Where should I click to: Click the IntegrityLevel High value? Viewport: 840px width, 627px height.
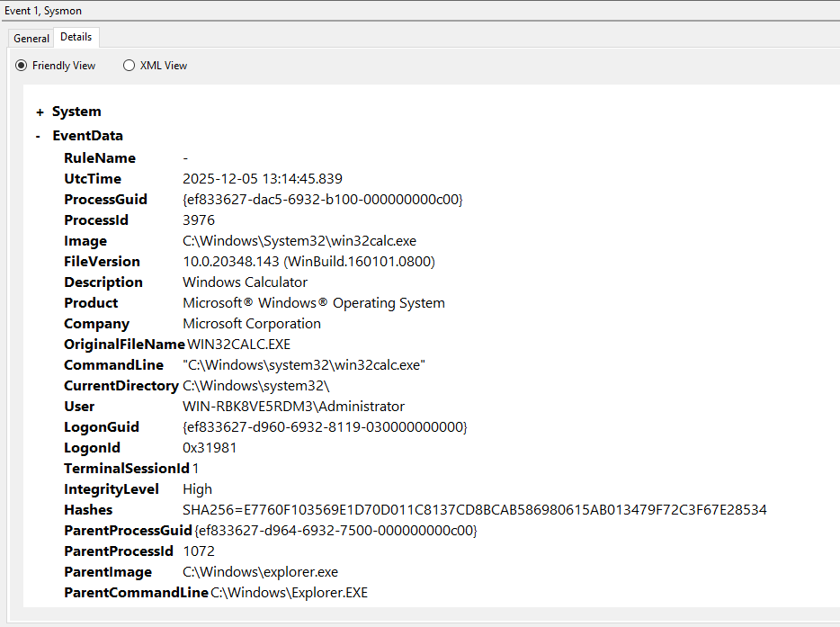tap(197, 489)
